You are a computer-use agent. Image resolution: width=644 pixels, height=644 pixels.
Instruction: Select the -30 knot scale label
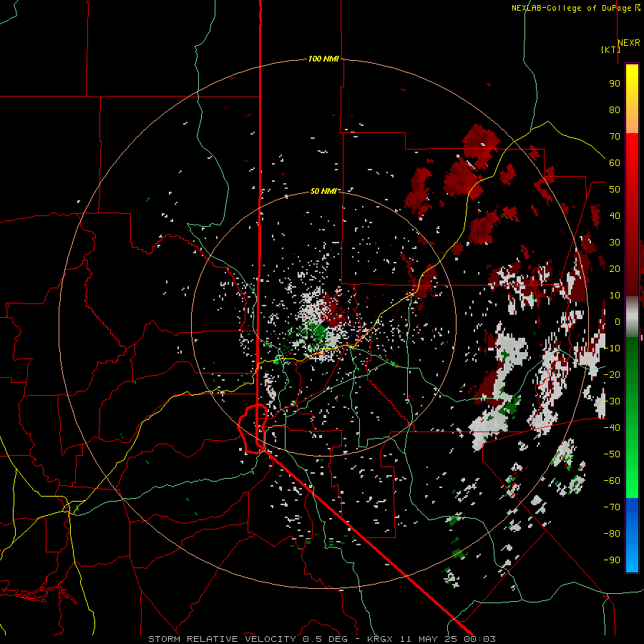(612, 401)
